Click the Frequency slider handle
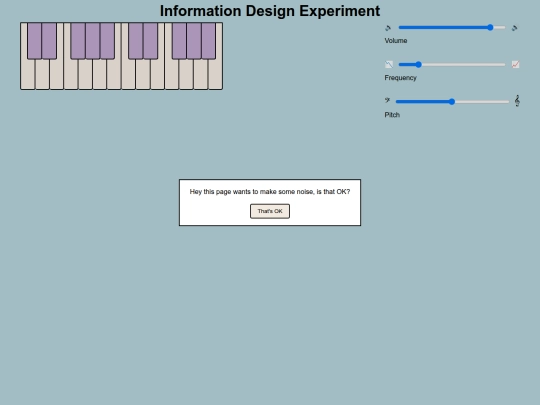 click(x=418, y=64)
